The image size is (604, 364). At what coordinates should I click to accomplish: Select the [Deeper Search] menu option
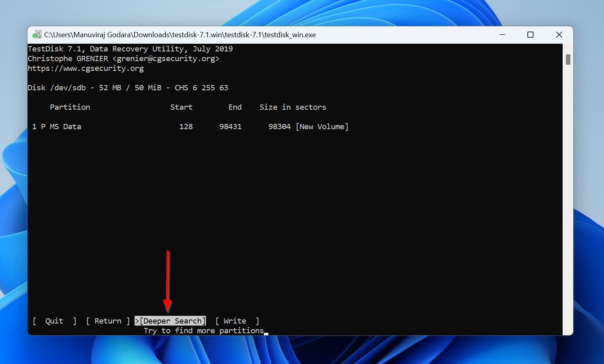pos(170,321)
